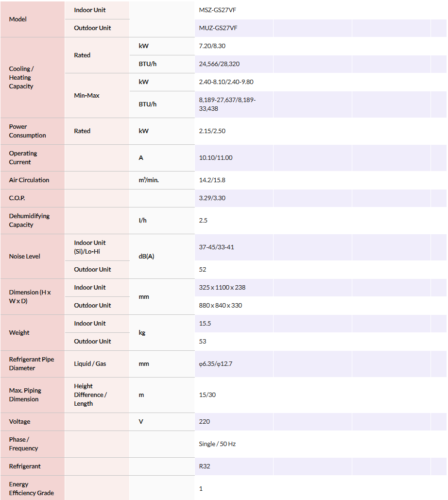Click the Liquid / Gas label cell
Screen dimensions: 448x500
tap(90, 364)
